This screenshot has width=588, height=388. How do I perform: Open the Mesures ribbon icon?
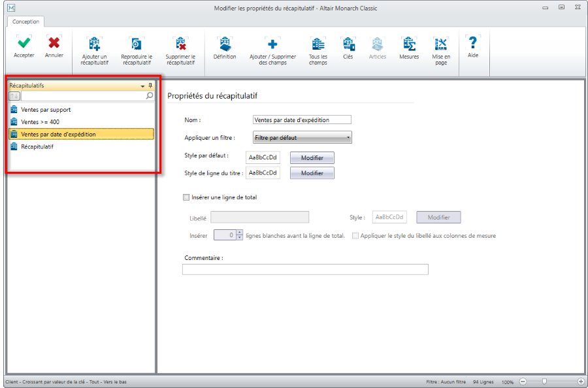[409, 44]
